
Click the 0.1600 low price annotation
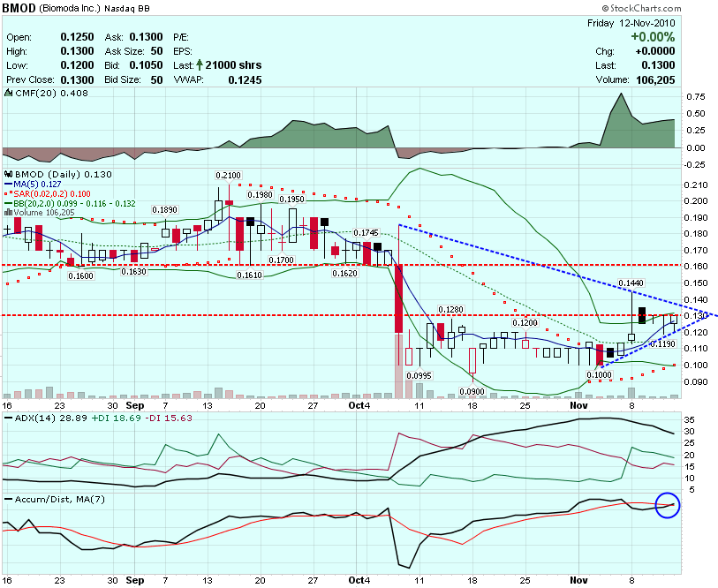(80, 275)
